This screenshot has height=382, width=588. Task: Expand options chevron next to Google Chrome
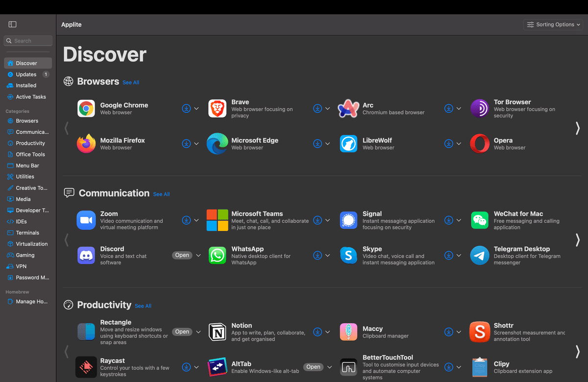coord(196,109)
